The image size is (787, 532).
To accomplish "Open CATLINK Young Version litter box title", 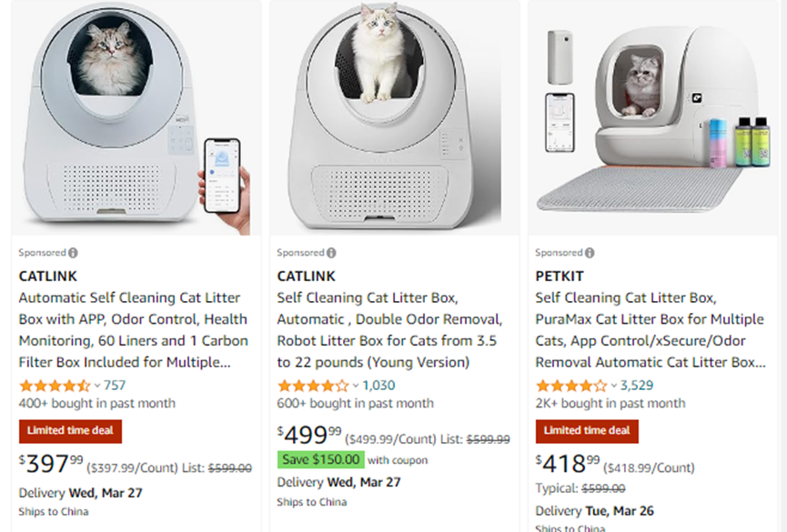I will [x=389, y=330].
